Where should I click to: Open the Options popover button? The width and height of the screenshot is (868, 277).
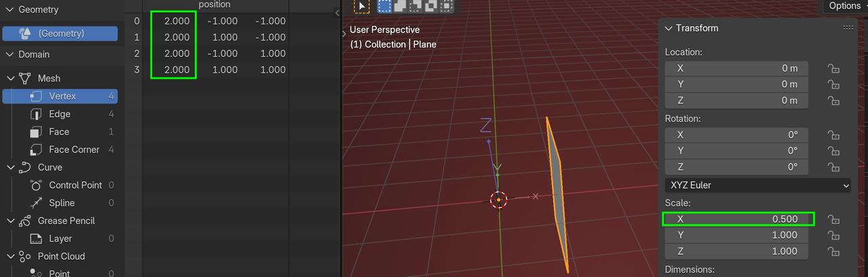click(x=845, y=5)
